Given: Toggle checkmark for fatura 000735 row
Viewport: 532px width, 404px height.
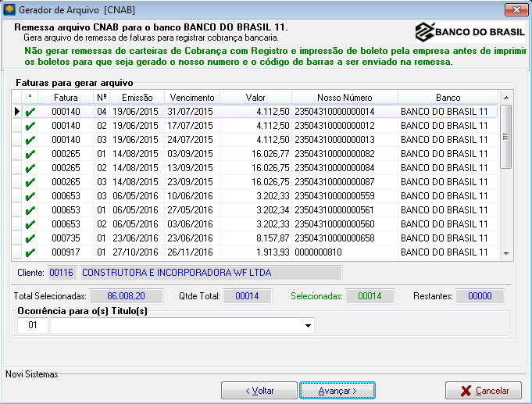Looking at the screenshot, I should click(x=30, y=238).
